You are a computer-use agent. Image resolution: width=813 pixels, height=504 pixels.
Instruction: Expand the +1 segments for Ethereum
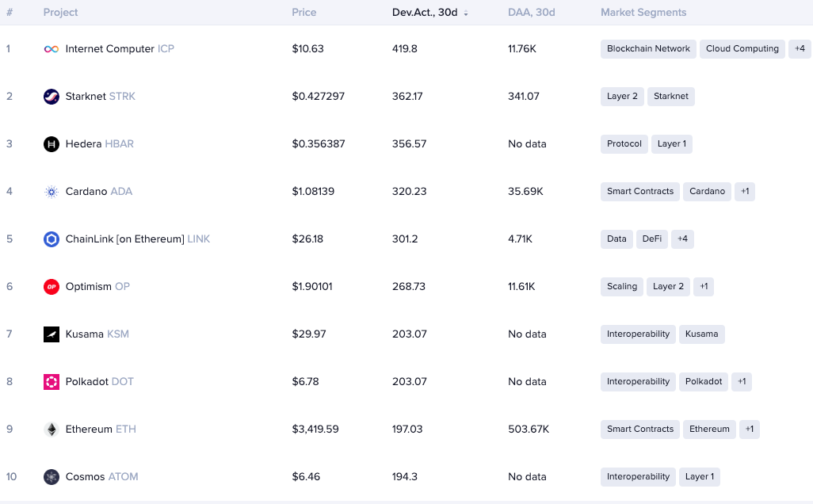tap(750, 430)
